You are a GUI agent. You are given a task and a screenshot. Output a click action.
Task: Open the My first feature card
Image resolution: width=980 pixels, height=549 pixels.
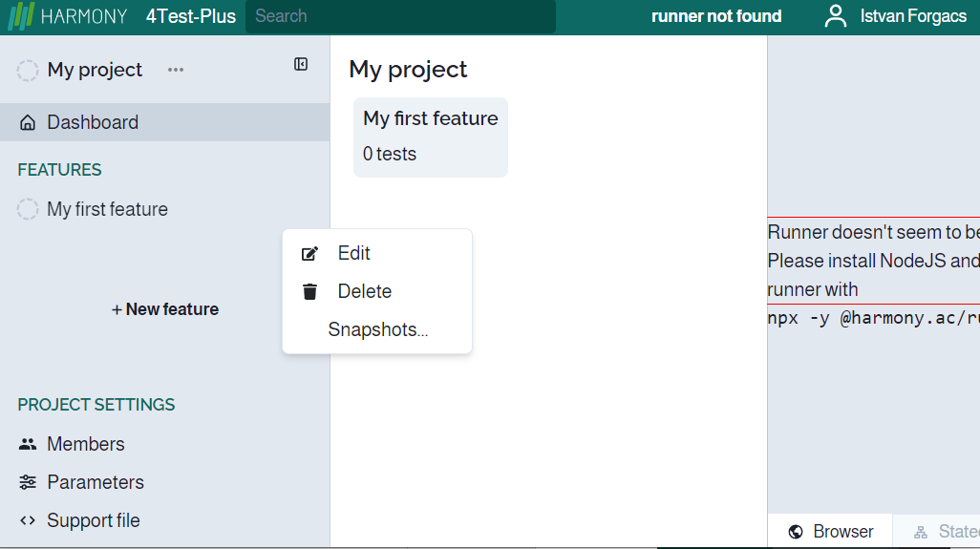pos(431,137)
